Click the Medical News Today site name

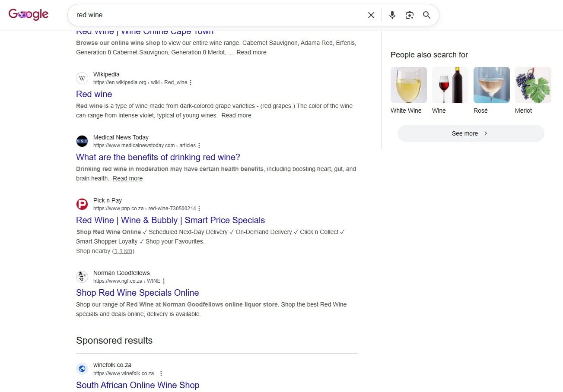point(121,137)
